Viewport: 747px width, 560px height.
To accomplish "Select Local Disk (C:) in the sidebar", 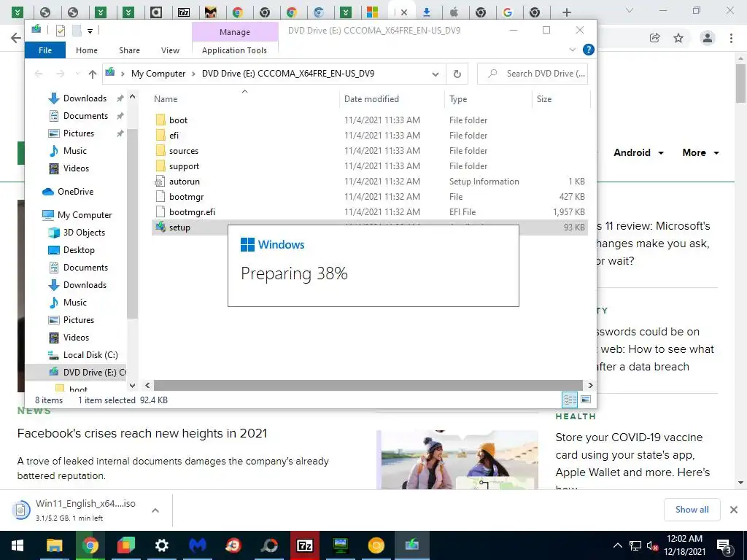I will pos(90,355).
